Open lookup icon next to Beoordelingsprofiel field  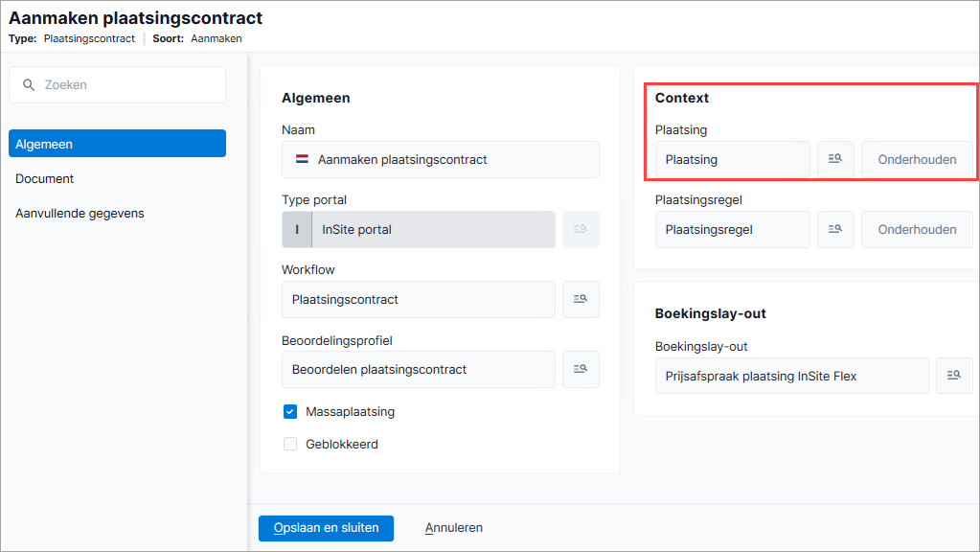(x=581, y=370)
